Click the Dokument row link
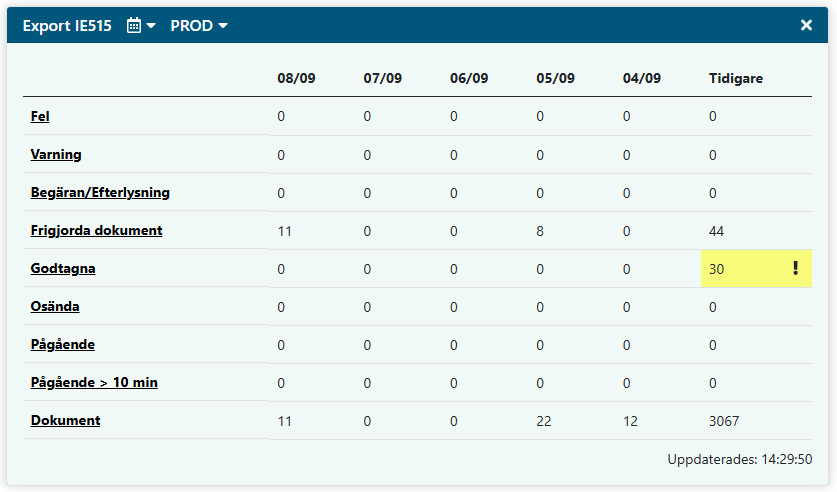837x492 pixels. [x=65, y=421]
